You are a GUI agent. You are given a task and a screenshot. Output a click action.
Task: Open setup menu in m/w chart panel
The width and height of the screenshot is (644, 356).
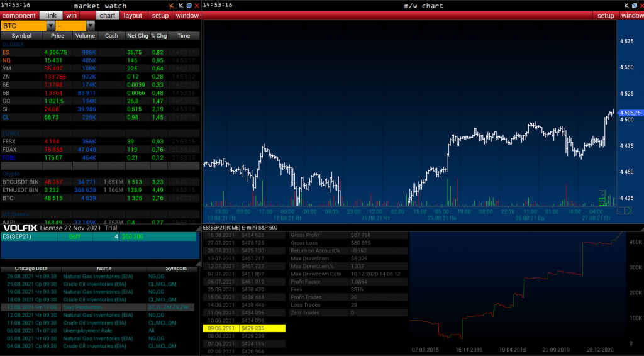(606, 15)
